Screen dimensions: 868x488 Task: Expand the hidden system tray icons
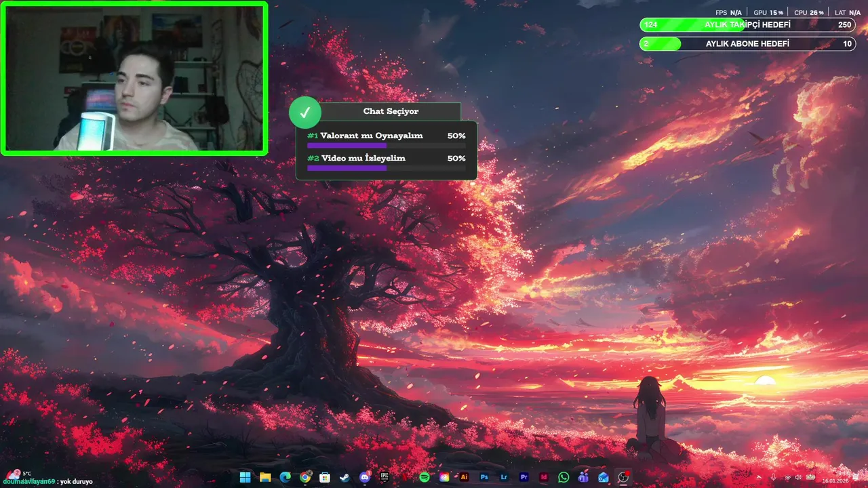tap(760, 477)
